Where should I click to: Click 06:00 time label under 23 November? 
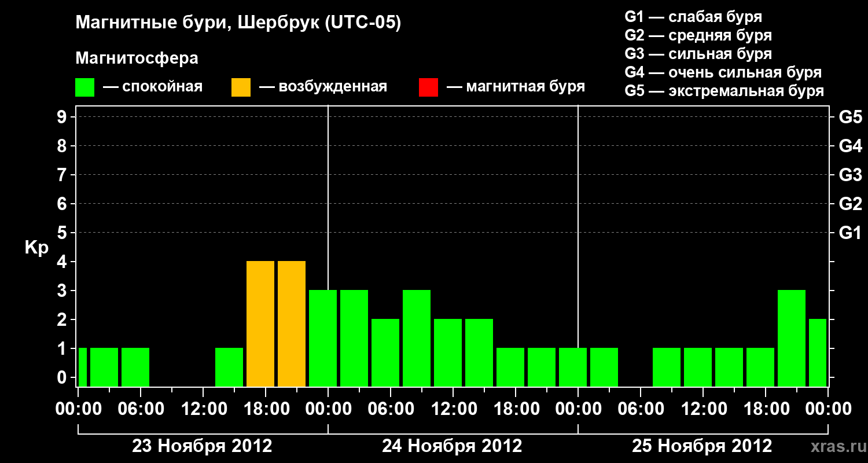coord(141,409)
